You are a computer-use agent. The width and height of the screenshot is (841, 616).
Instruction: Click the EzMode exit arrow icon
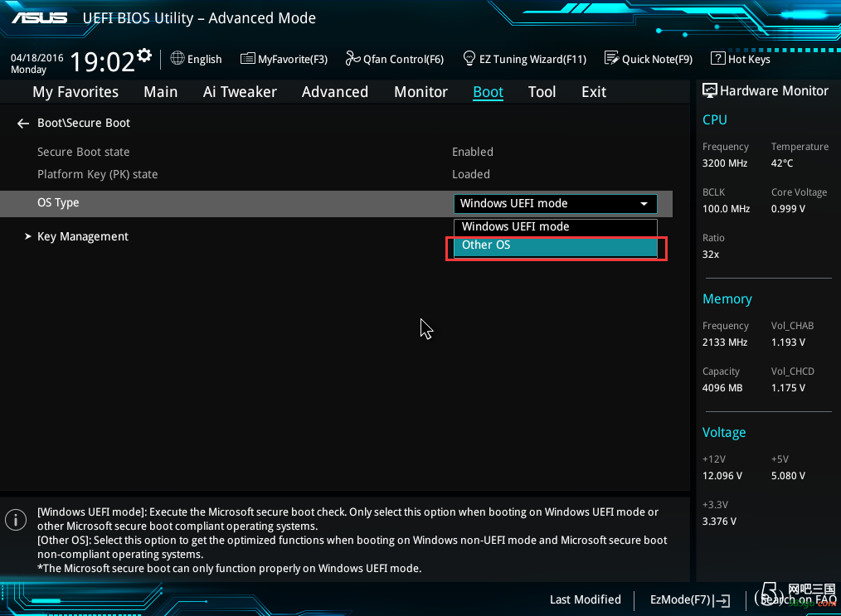click(x=723, y=600)
